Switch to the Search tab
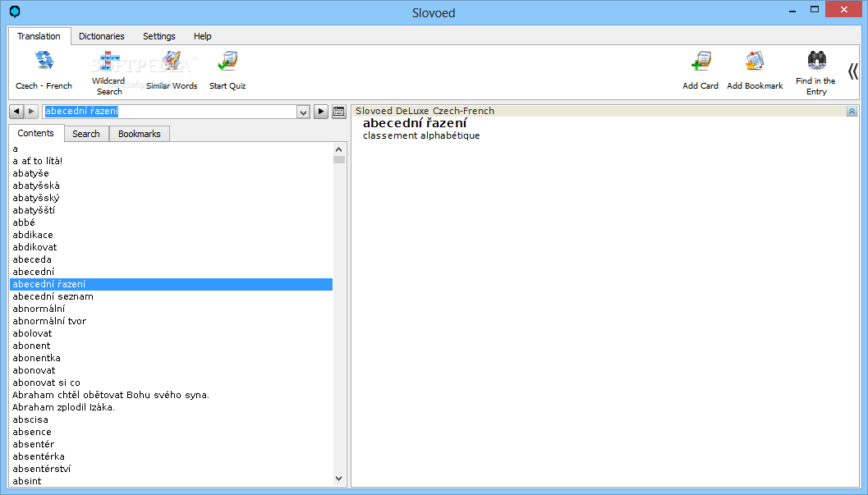This screenshot has width=868, height=495. 85,134
